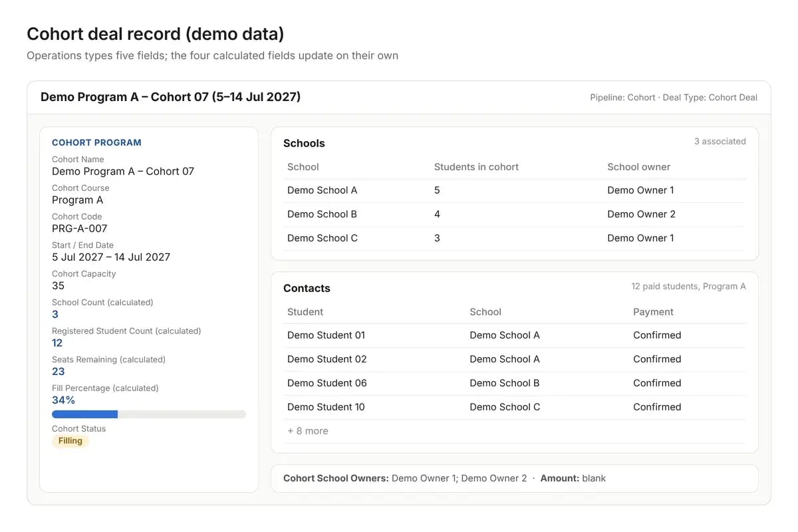Click the 'Students in cohort' column header
This screenshot has width=798, height=532.
coord(476,167)
